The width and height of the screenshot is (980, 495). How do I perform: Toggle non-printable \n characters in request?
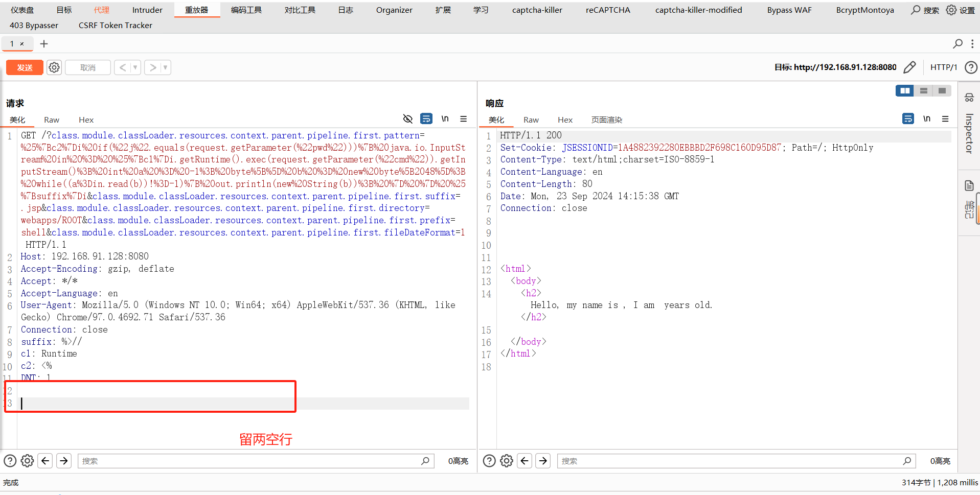point(445,119)
